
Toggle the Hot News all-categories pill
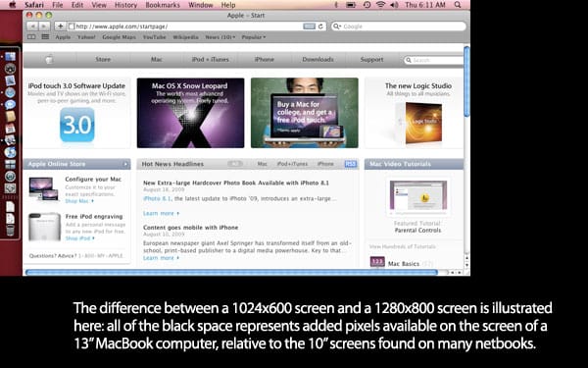tap(235, 164)
